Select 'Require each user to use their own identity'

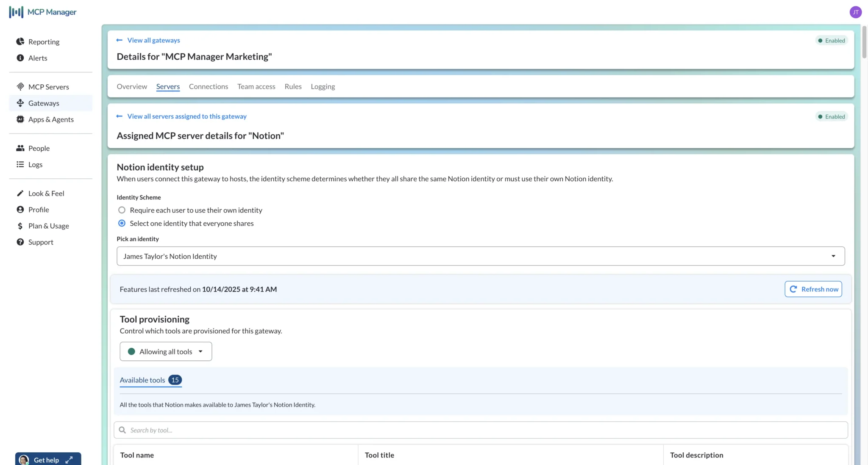122,210
